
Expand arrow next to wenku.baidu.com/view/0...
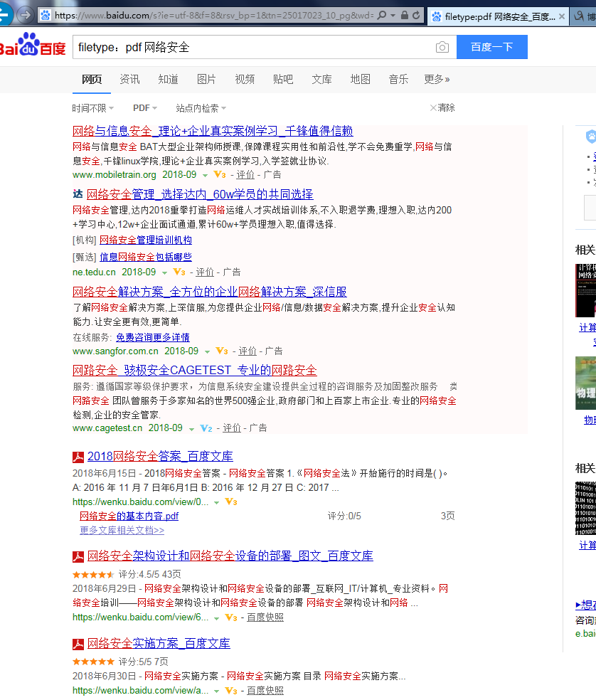click(x=216, y=503)
